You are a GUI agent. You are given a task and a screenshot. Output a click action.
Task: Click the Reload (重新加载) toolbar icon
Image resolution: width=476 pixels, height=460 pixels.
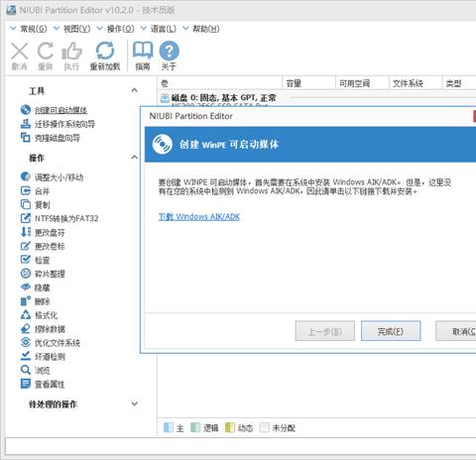[x=105, y=51]
